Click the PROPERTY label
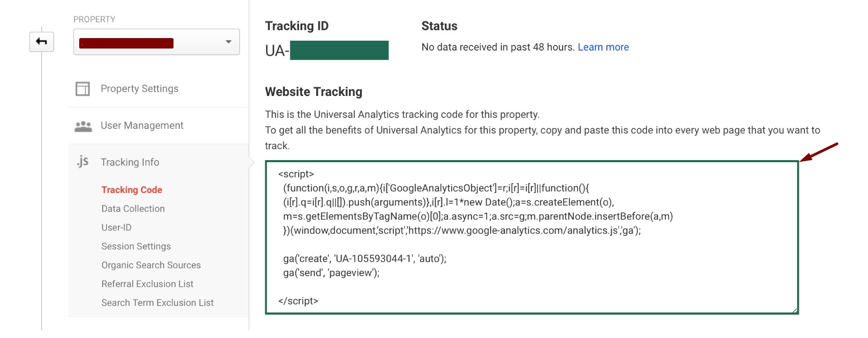 (94, 19)
